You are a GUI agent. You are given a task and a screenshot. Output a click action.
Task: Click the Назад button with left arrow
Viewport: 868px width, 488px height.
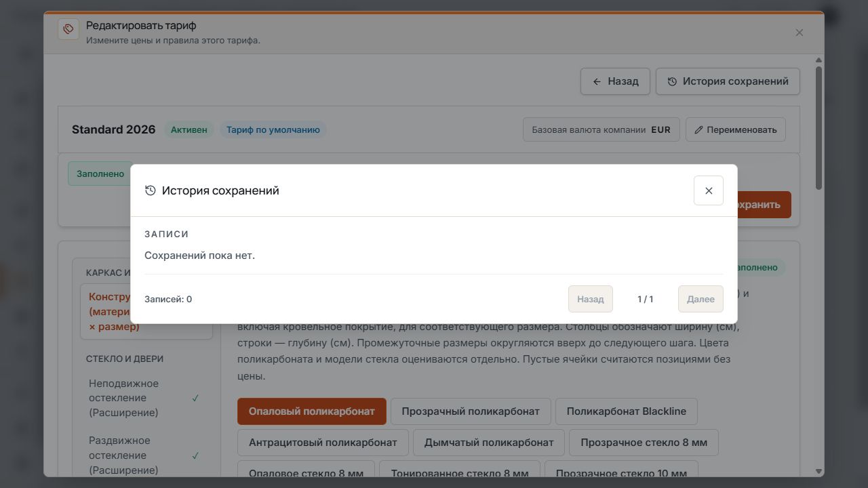pos(615,81)
